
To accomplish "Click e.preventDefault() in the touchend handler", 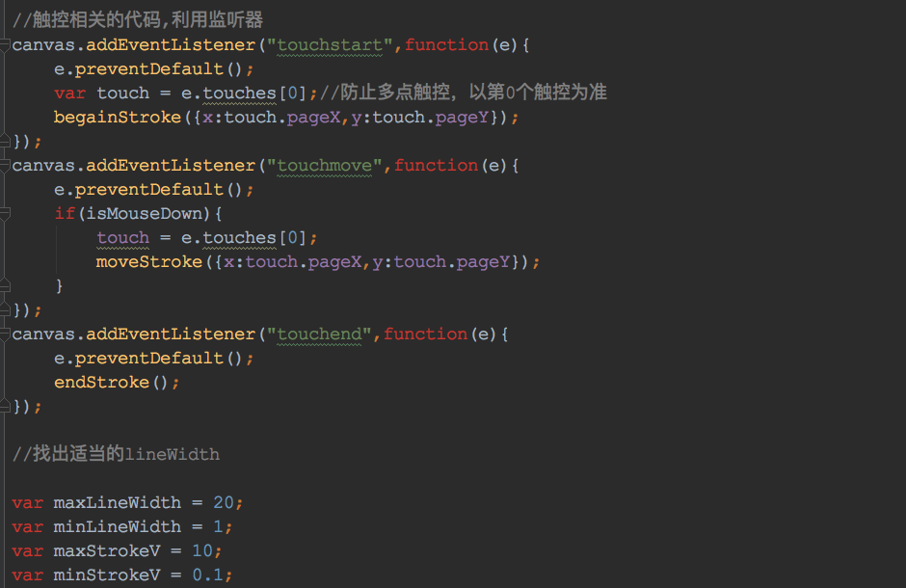I will 153,359.
